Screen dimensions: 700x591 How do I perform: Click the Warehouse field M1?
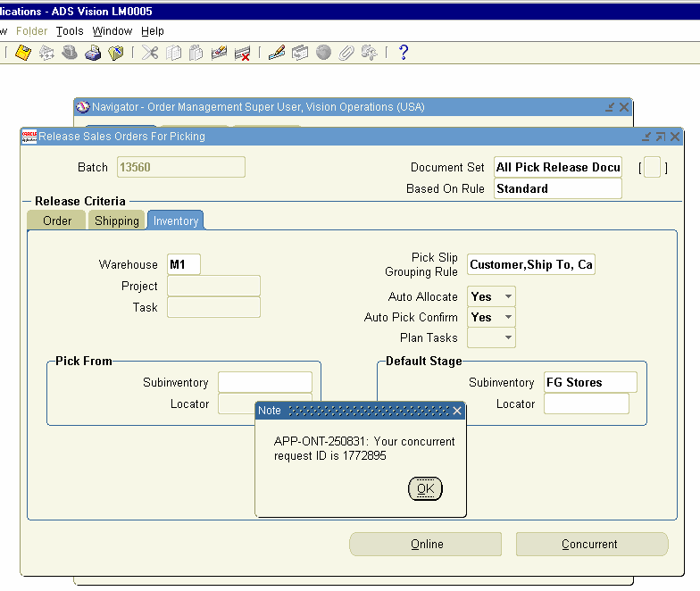click(184, 264)
